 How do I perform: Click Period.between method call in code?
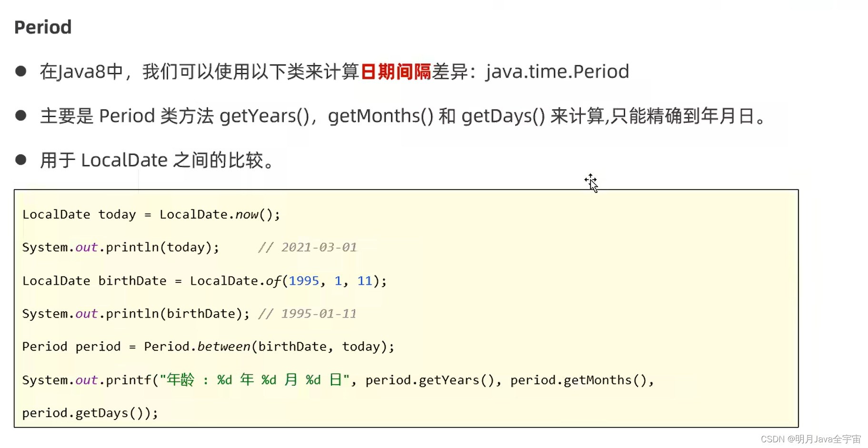[x=197, y=347]
